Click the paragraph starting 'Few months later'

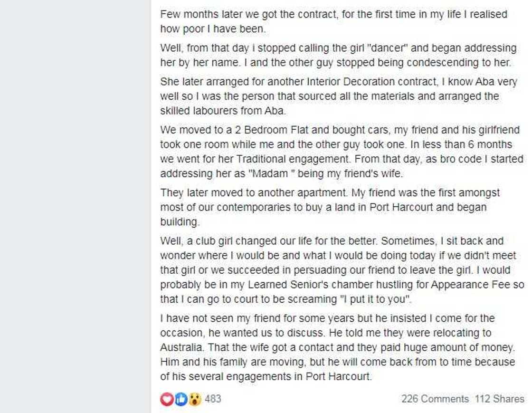(x=332, y=21)
